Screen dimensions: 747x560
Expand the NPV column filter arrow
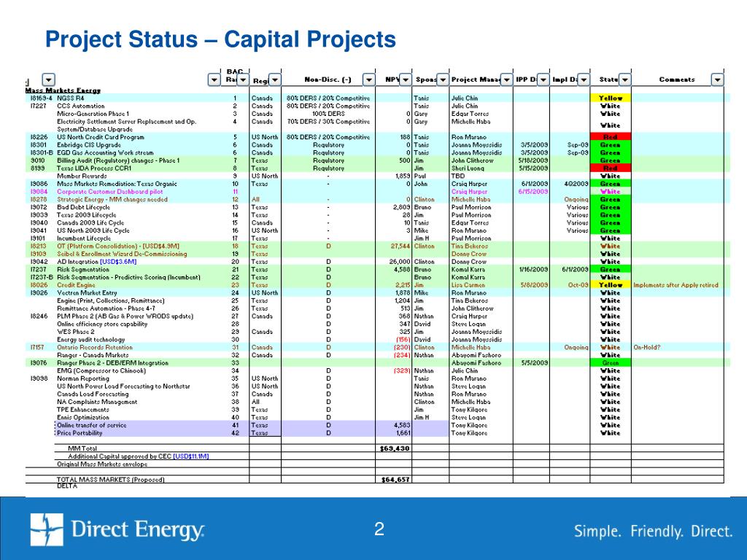[x=405, y=79]
